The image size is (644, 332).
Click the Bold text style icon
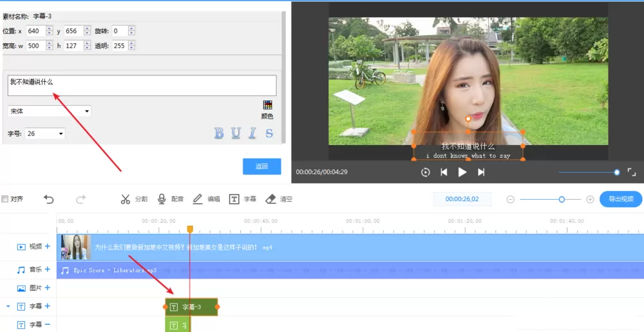219,133
